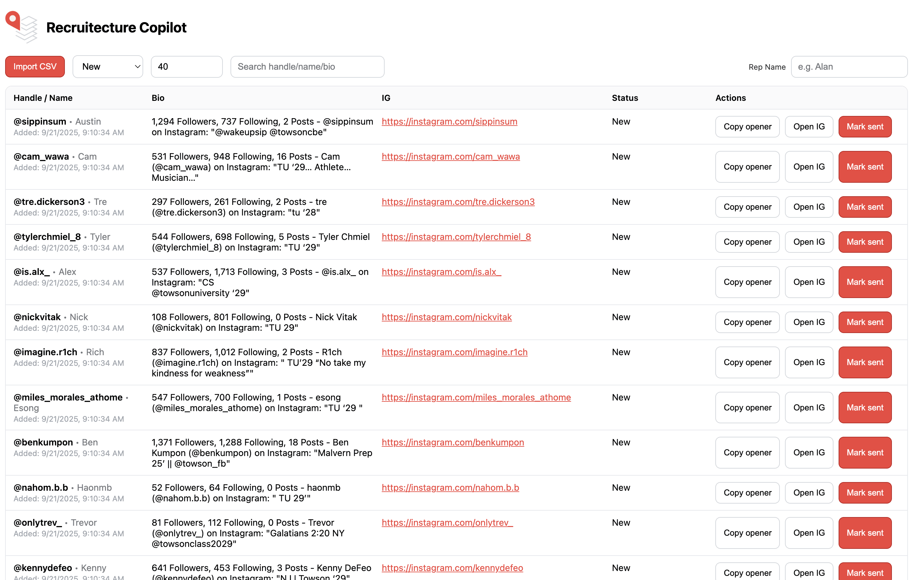The width and height of the screenshot is (924, 580).
Task: Click the Rep Name input field
Action: [849, 67]
